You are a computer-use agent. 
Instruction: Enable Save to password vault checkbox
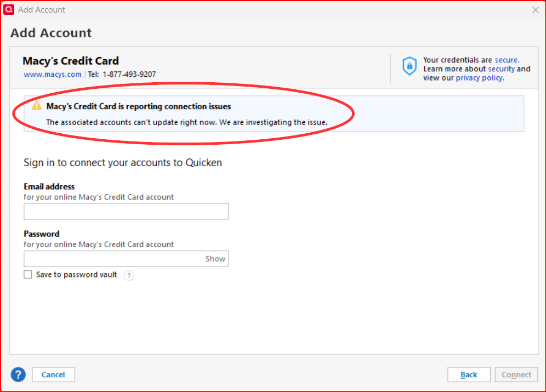(28, 275)
